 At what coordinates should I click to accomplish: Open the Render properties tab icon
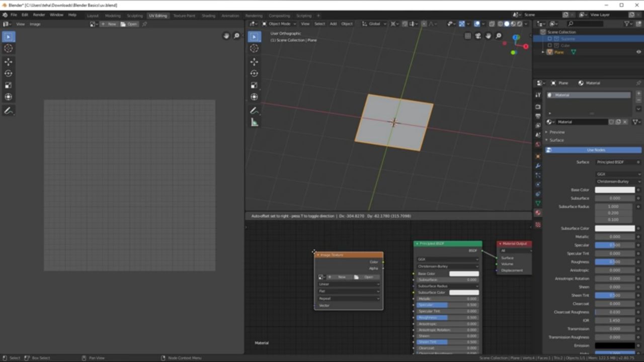pyautogui.click(x=538, y=107)
